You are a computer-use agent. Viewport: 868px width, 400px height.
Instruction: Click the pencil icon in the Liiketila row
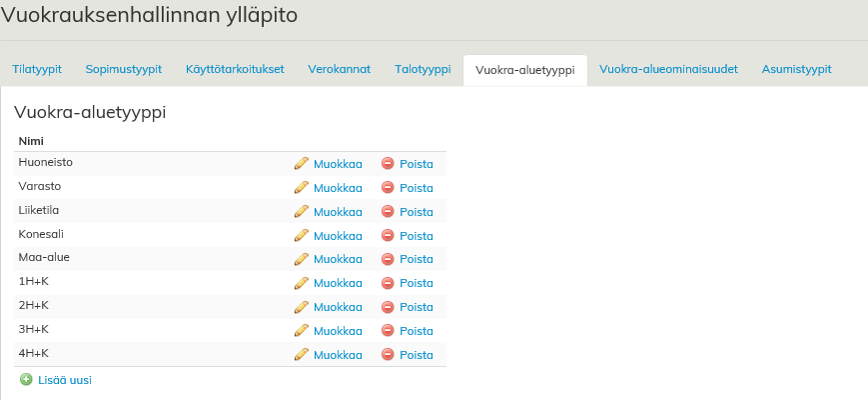(302, 211)
